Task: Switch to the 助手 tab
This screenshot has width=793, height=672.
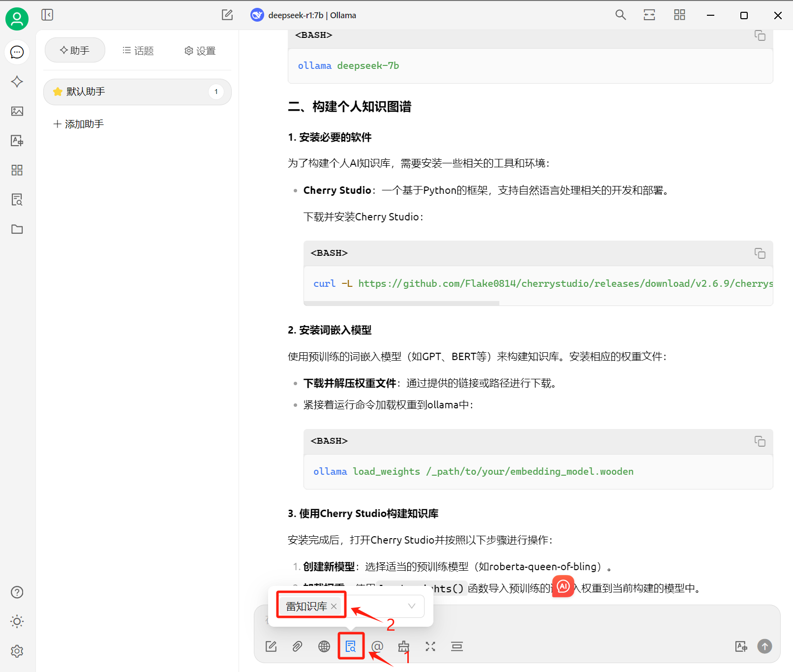Action: click(x=75, y=50)
